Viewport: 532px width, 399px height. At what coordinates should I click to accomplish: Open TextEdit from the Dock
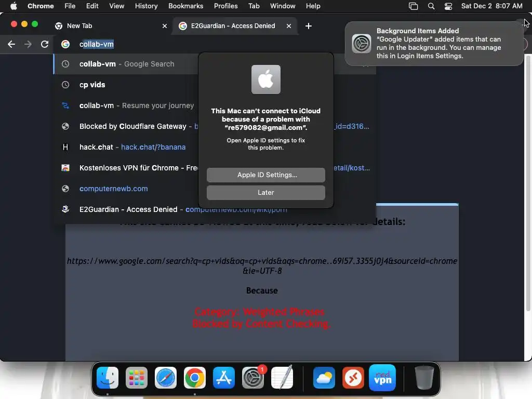(282, 378)
